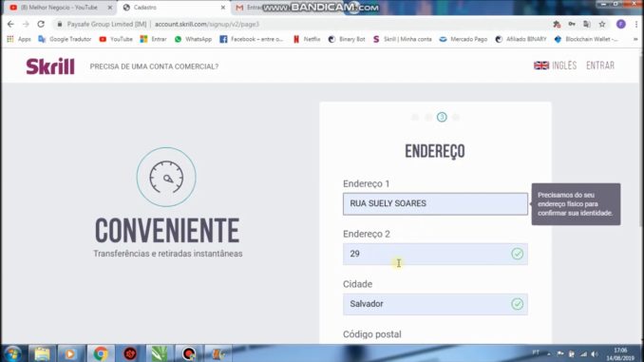Switch to the Melhor Negocio YouTube tab
The height and width of the screenshot is (362, 644).
(x=59, y=8)
